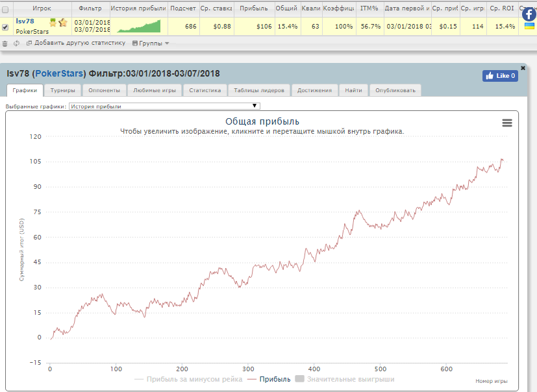Open the lsv78 player link
Image resolution: width=537 pixels, height=392 pixels.
[25, 21]
